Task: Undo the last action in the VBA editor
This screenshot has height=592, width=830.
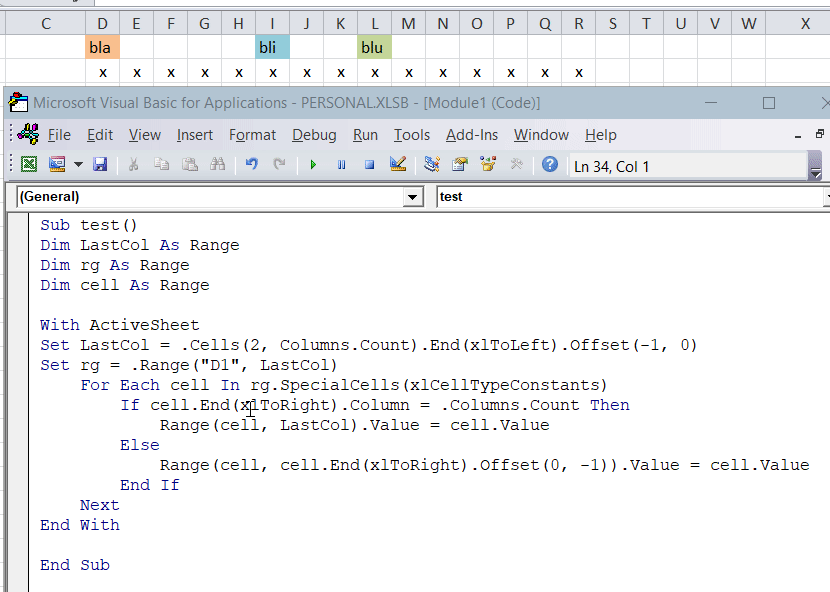Action: tap(251, 165)
